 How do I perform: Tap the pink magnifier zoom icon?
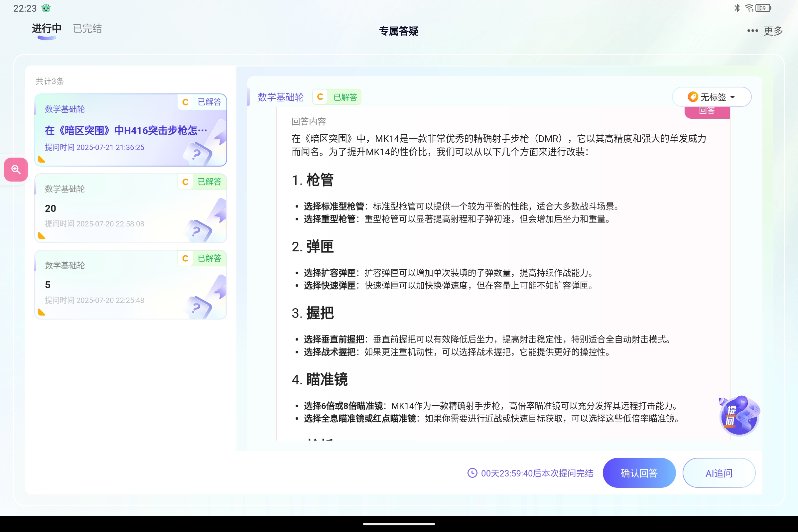click(x=16, y=169)
